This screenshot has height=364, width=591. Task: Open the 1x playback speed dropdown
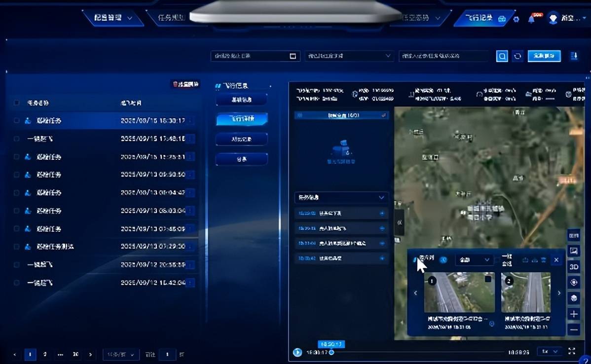550,352
